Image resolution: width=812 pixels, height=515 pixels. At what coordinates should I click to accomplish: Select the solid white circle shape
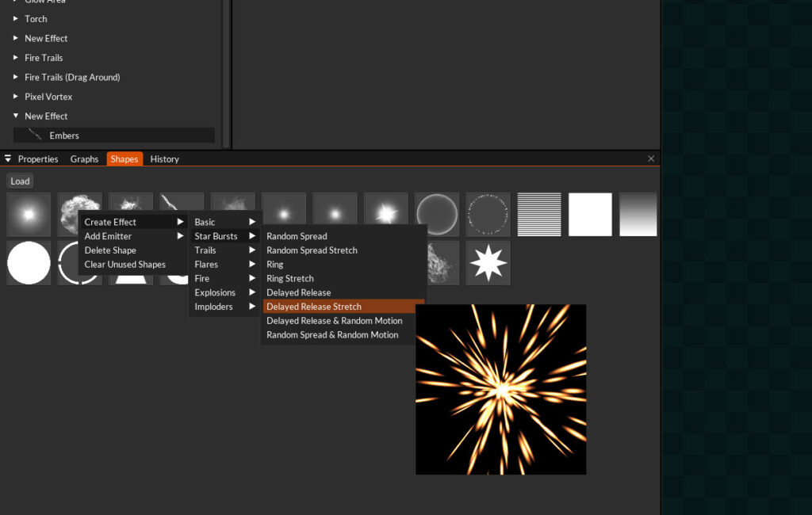[x=29, y=263]
